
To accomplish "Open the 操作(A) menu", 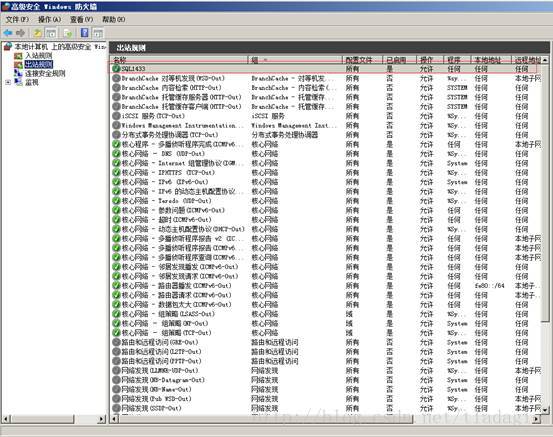I will point(49,19).
